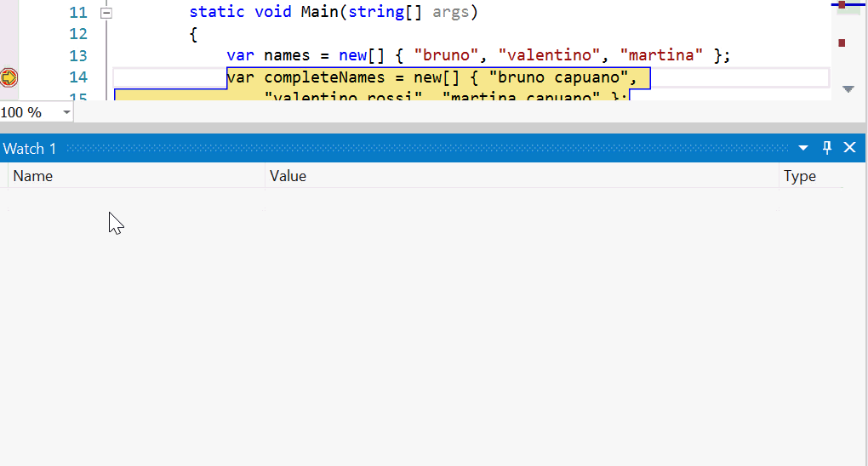This screenshot has height=466, width=868.
Task: Click the "args" parameter in Main
Action: coord(449,13)
